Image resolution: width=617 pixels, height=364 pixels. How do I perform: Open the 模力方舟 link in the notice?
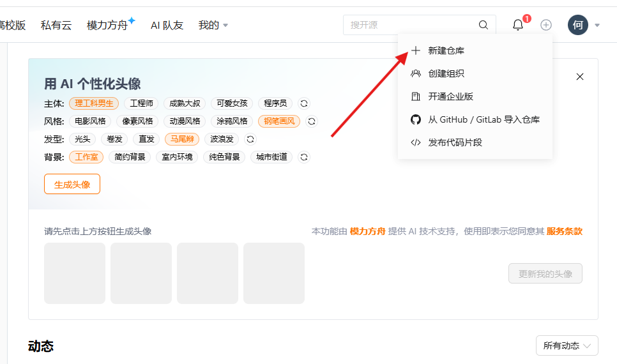pyautogui.click(x=367, y=231)
